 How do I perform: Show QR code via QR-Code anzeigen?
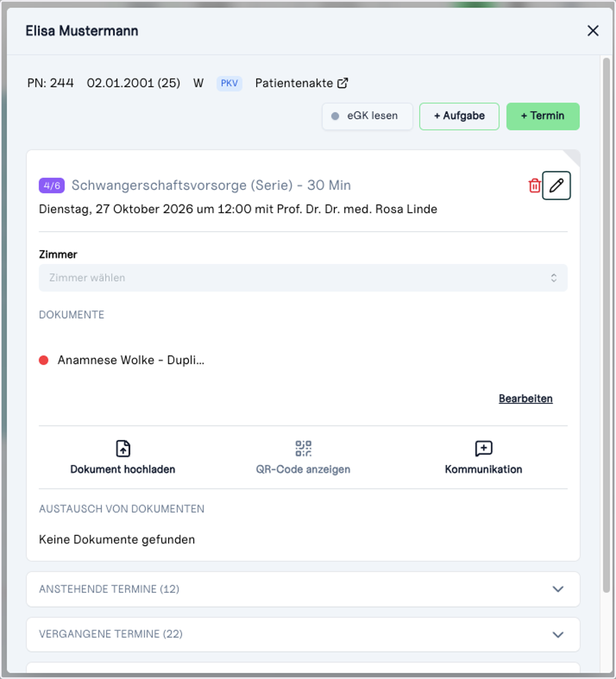[x=303, y=457]
